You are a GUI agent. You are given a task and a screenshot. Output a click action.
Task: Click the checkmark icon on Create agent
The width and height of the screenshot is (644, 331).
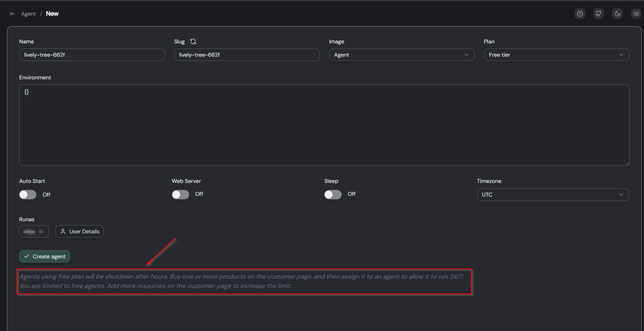pyautogui.click(x=27, y=256)
